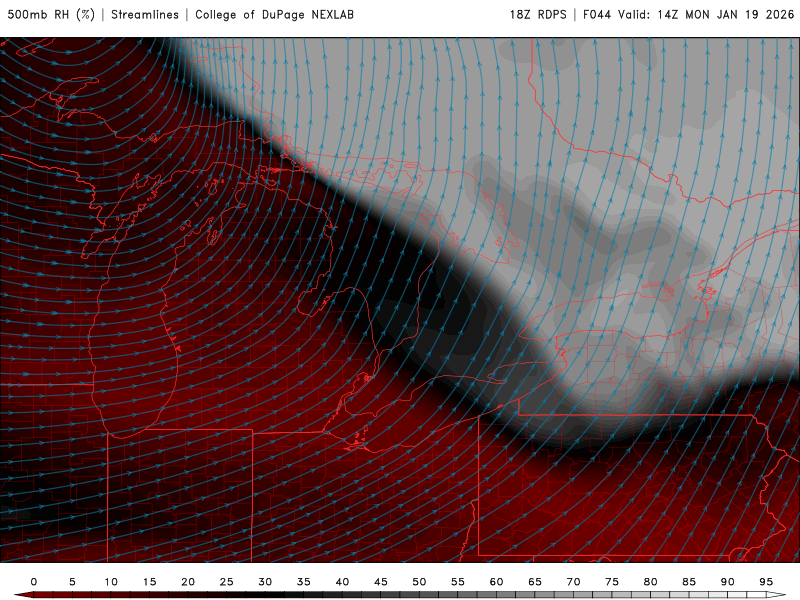
Task: Click the colorbar label "75"
Action: 612,582
